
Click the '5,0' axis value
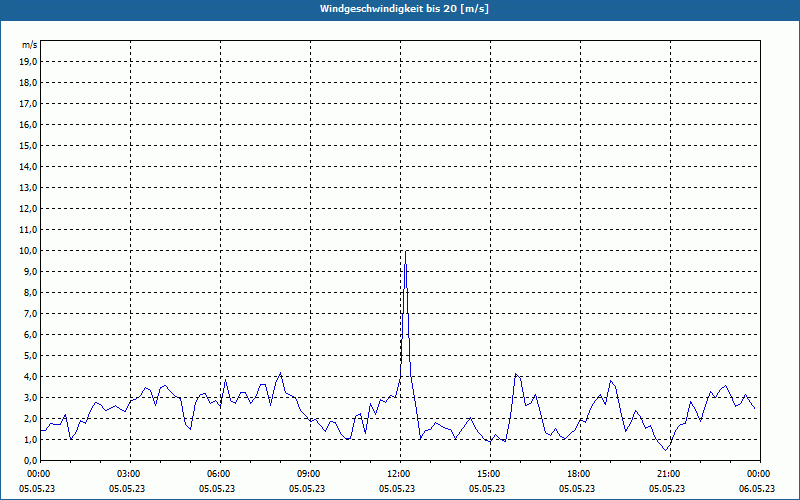[x=30, y=356]
